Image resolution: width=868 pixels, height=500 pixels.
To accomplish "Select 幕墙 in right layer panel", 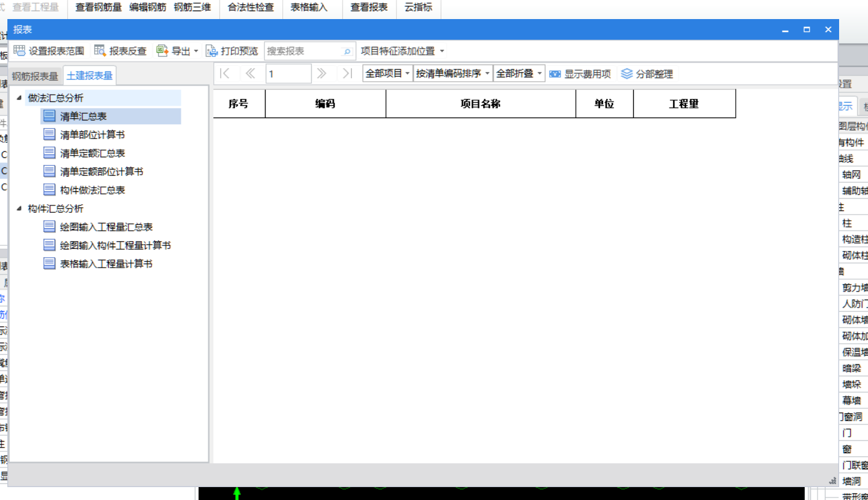I will pyautogui.click(x=852, y=400).
